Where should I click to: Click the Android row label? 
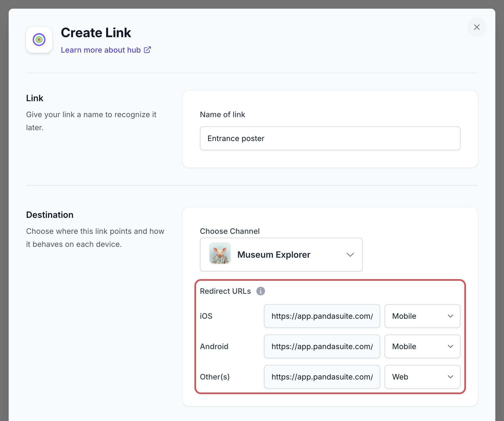pyautogui.click(x=214, y=346)
